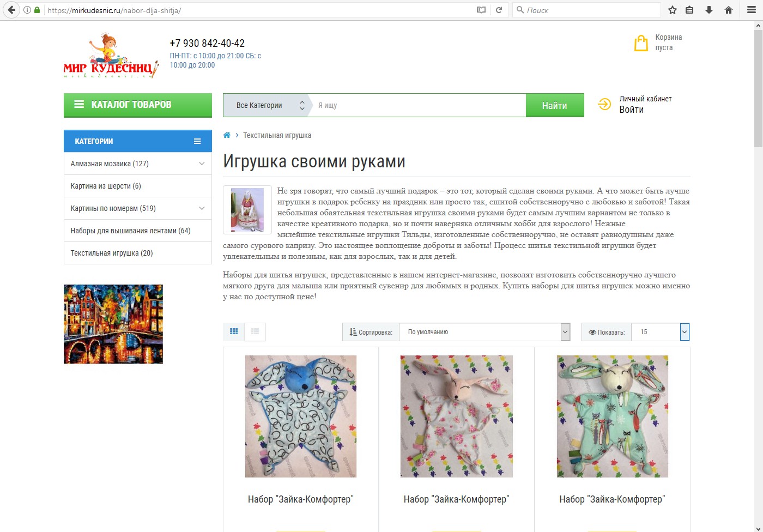Screen dimensions: 763x532
Task: Open site information icon in address bar
Action: click(x=27, y=10)
